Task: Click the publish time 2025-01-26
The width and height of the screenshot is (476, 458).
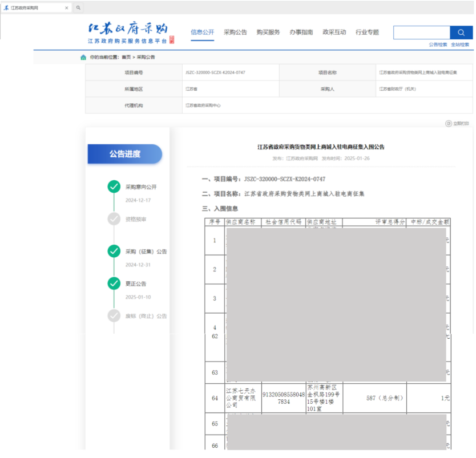Action: click(357, 159)
